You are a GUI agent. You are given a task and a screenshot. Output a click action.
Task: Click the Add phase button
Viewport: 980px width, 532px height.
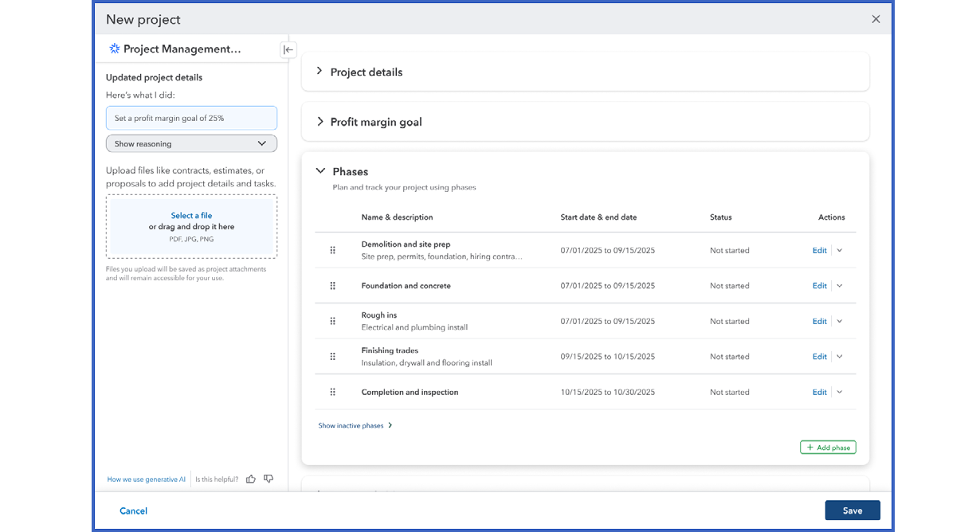[828, 448]
